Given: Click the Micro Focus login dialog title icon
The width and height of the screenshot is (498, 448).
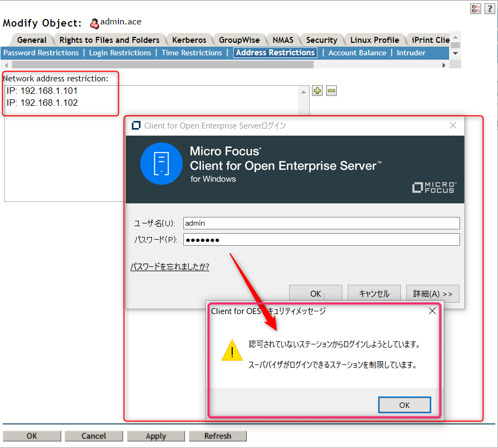Looking at the screenshot, I should point(136,125).
